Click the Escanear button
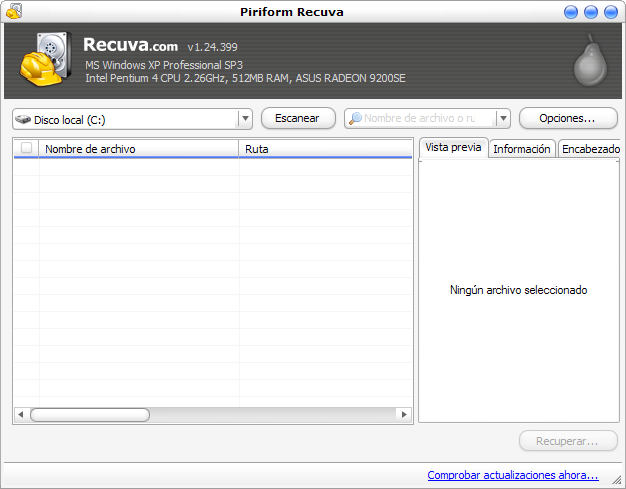 297,118
